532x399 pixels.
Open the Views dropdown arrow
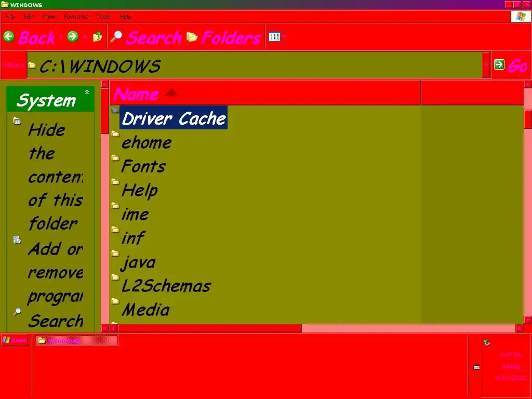284,37
